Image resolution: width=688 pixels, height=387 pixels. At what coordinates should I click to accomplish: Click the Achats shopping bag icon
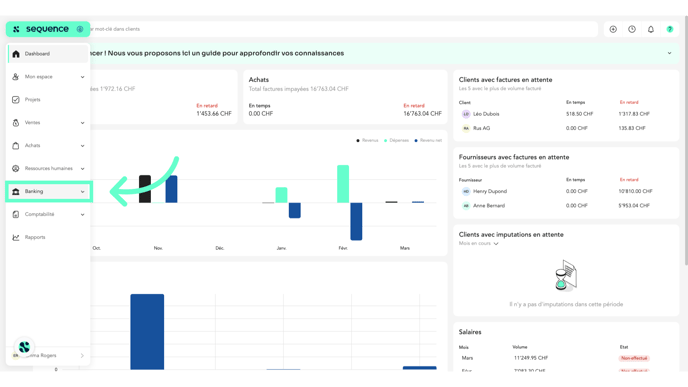pos(16,145)
